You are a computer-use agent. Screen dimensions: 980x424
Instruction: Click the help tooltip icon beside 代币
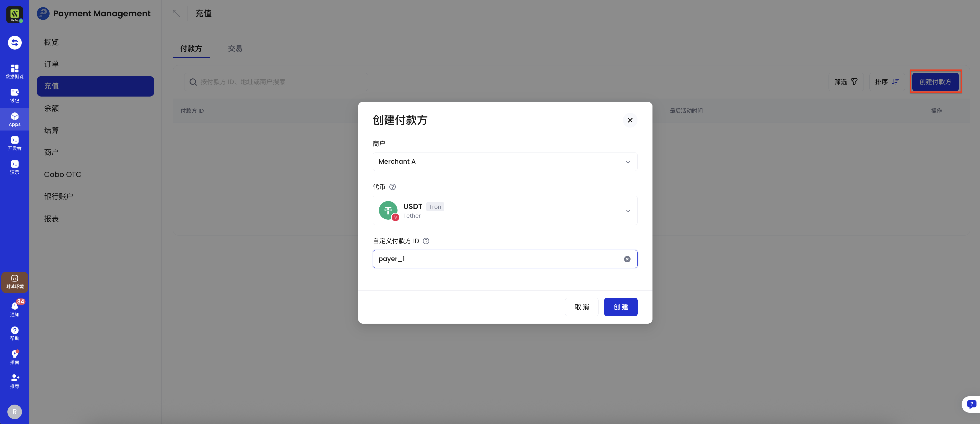click(x=392, y=187)
